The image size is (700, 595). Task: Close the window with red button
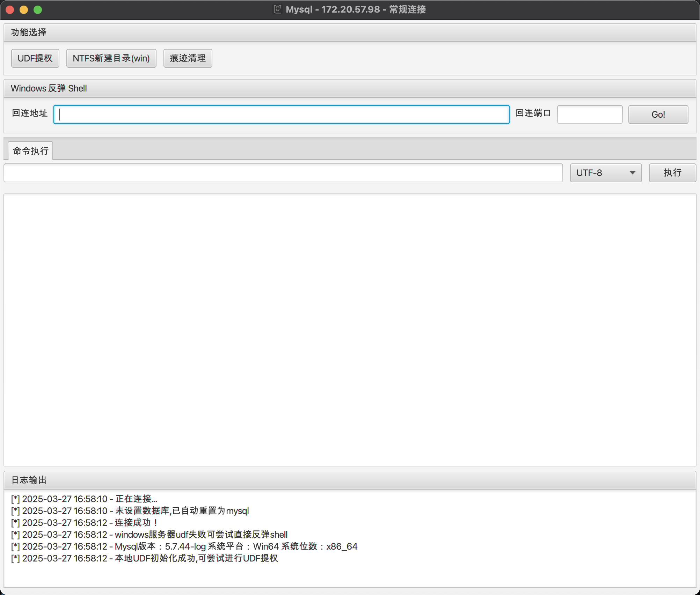[x=10, y=10]
